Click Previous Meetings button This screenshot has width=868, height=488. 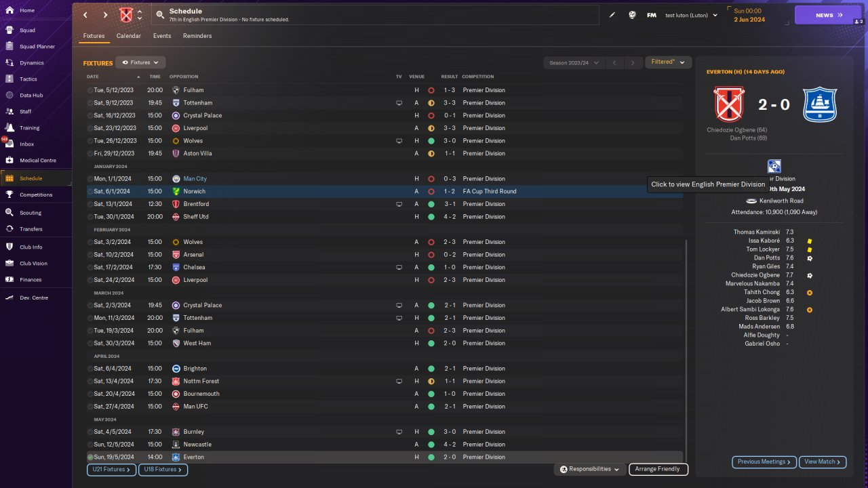click(764, 462)
